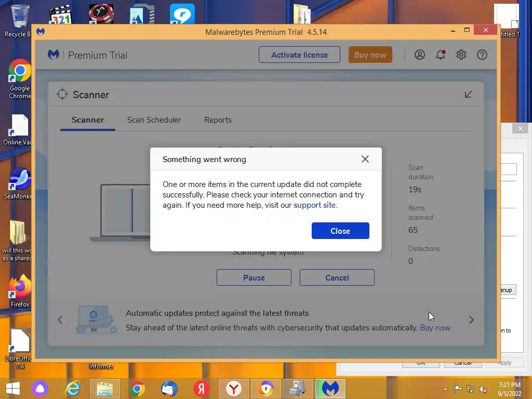Follow the Buy now link in banner

tap(435, 328)
